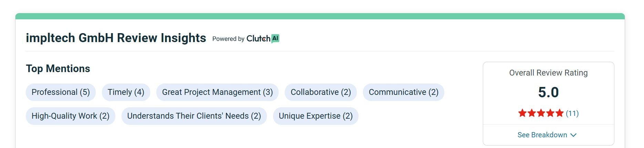Select the Great Project Management (3) chip
Screen dimensions: 644x148
pyautogui.click(x=217, y=92)
